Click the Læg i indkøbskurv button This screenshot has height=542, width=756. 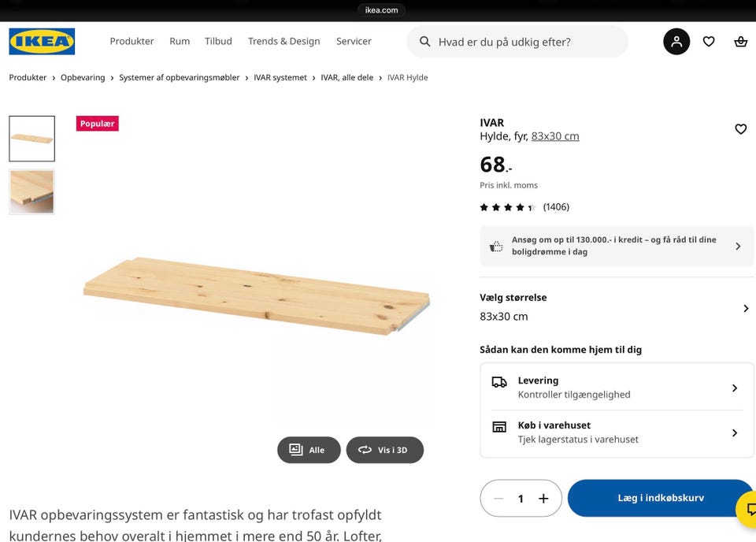(660, 498)
